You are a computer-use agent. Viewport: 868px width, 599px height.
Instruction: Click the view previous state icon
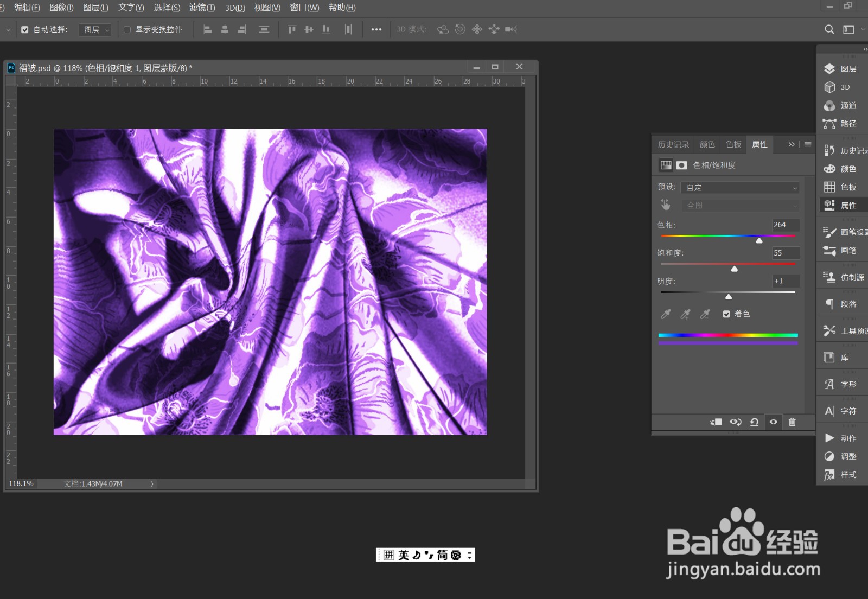tap(736, 422)
